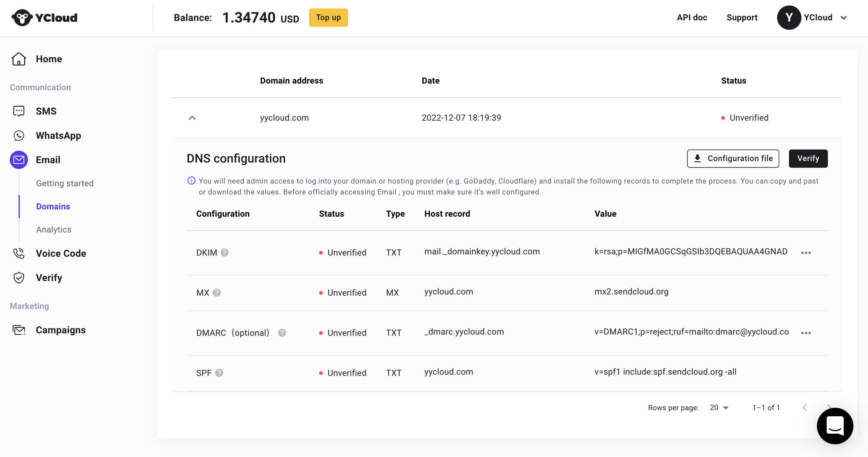Open the Domains submenu item

coord(53,206)
